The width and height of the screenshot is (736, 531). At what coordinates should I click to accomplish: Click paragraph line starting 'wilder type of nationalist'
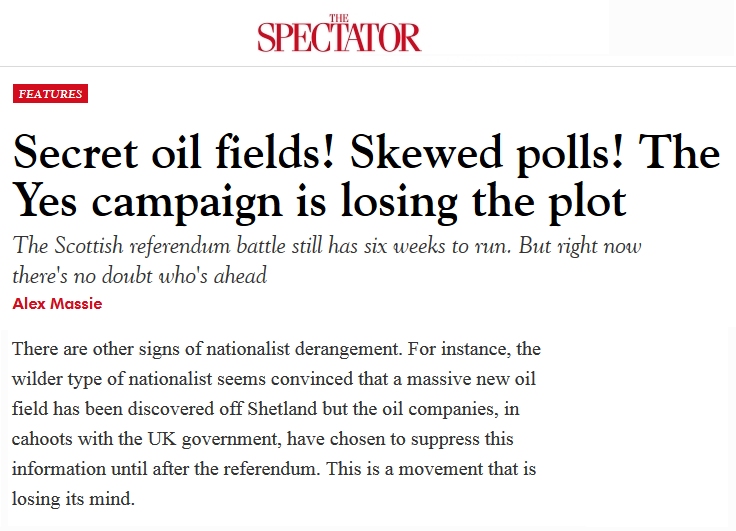coord(274,378)
